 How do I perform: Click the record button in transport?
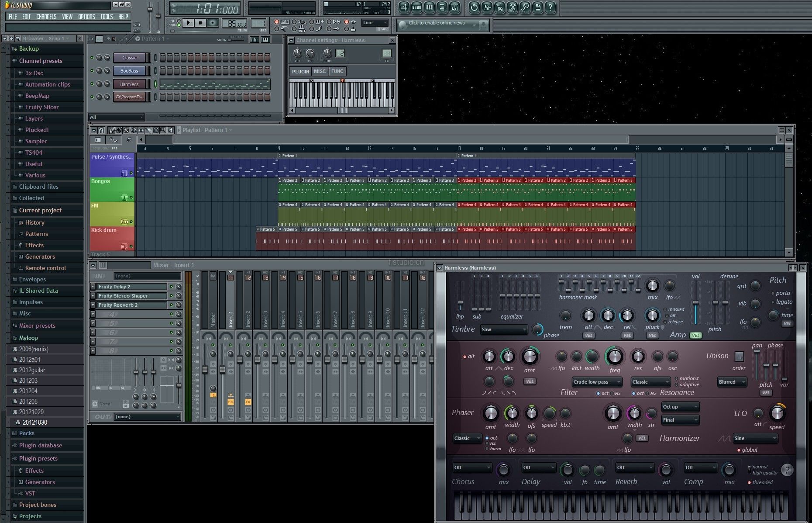coord(213,23)
